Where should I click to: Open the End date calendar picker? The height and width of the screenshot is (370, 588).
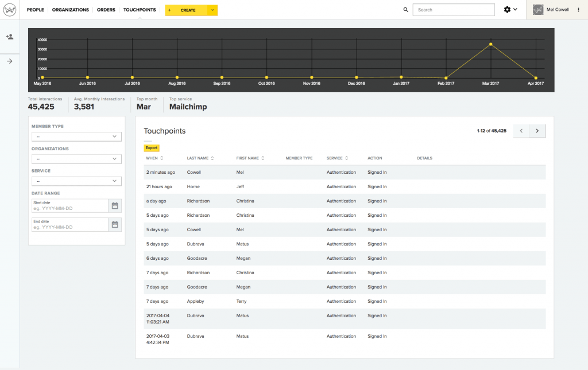115,224
